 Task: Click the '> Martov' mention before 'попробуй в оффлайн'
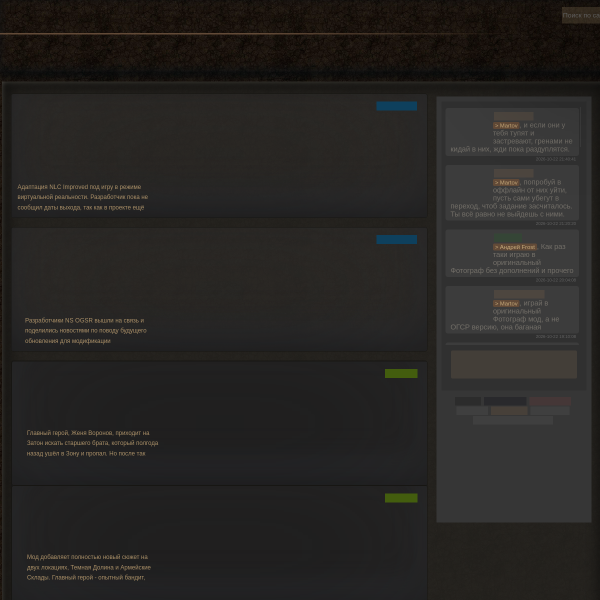[506, 183]
